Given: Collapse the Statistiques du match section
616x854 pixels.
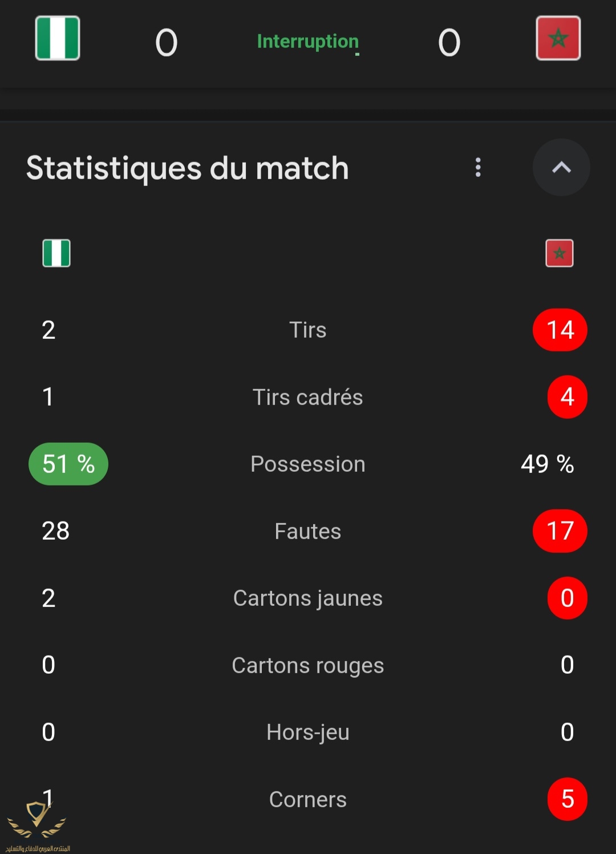Looking at the screenshot, I should click(x=561, y=167).
